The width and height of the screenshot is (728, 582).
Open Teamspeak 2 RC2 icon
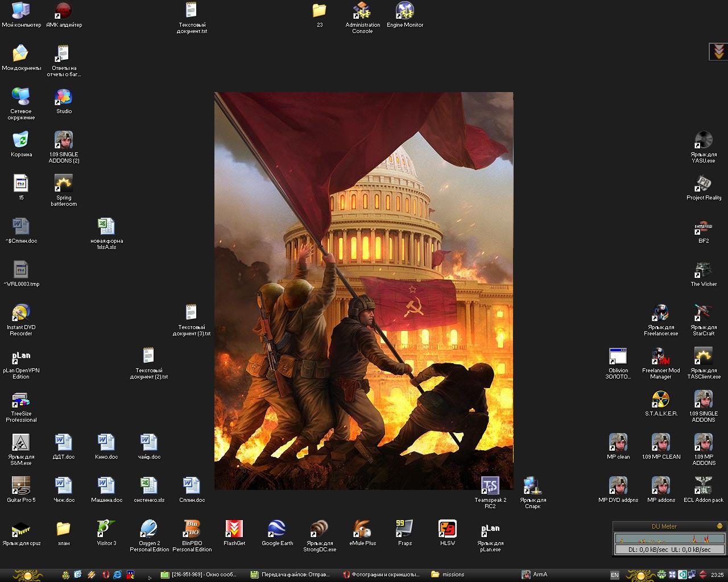click(490, 493)
